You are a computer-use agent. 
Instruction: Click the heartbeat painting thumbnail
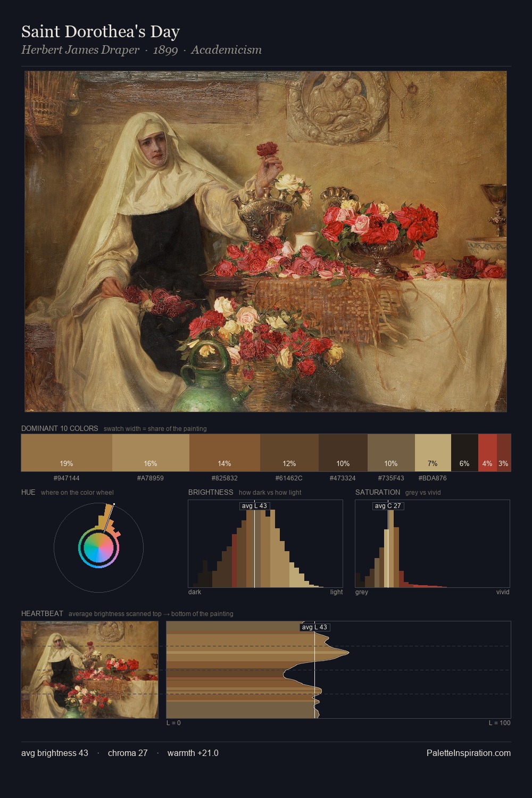89,670
